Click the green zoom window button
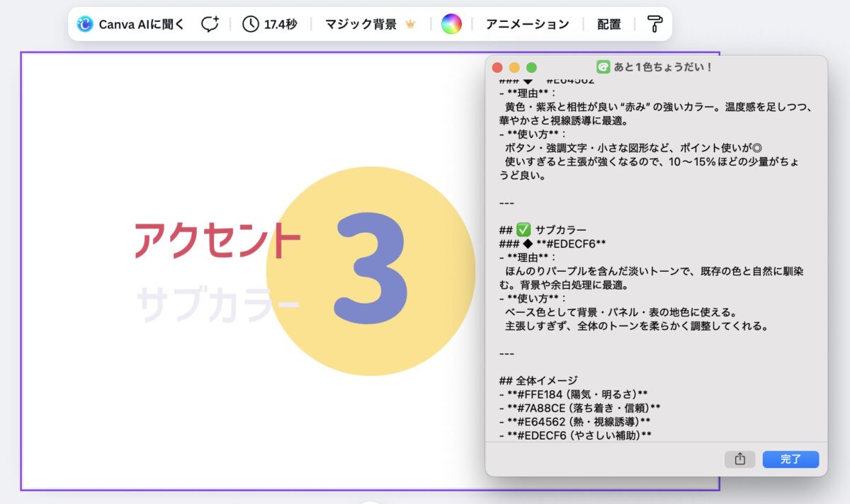This screenshot has height=504, width=850. click(531, 68)
